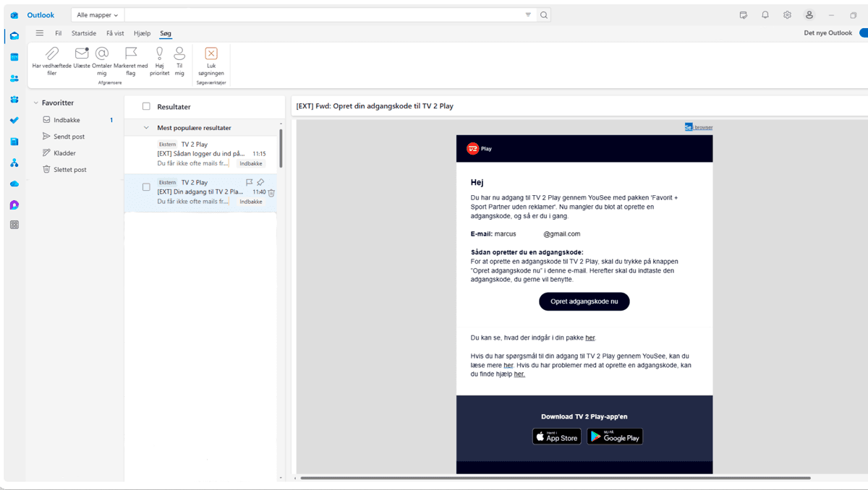
Task: Click the App Store download badge
Action: pyautogui.click(x=557, y=437)
